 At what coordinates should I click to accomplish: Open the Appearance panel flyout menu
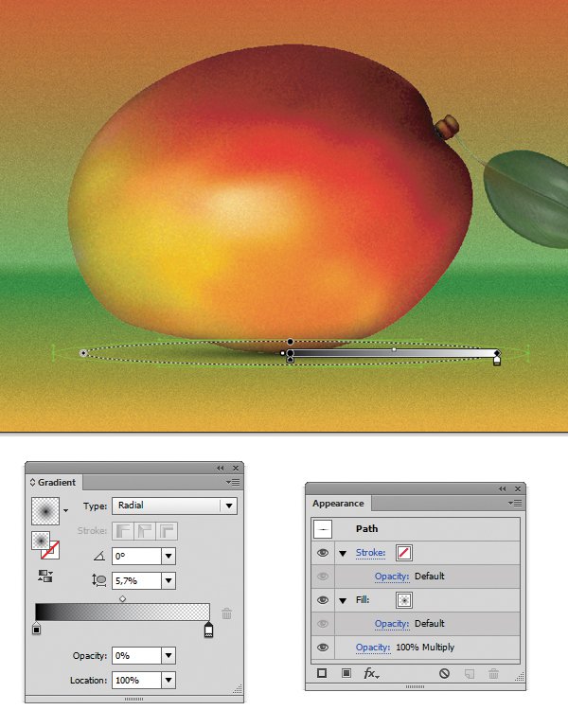pyautogui.click(x=516, y=504)
